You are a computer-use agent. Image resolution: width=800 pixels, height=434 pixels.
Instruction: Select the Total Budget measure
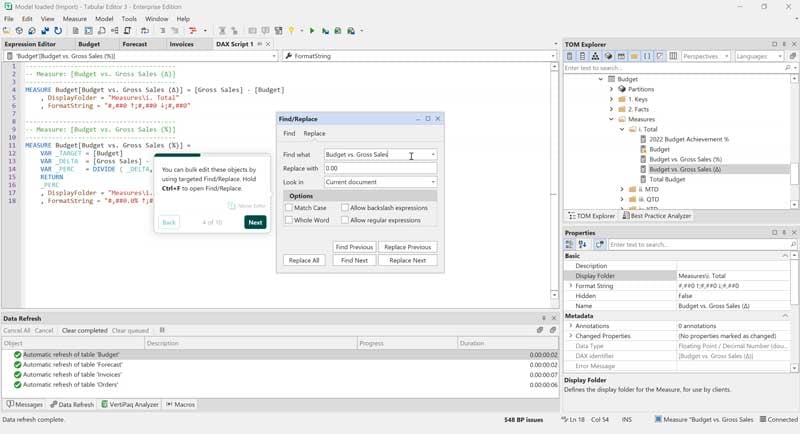coord(667,180)
